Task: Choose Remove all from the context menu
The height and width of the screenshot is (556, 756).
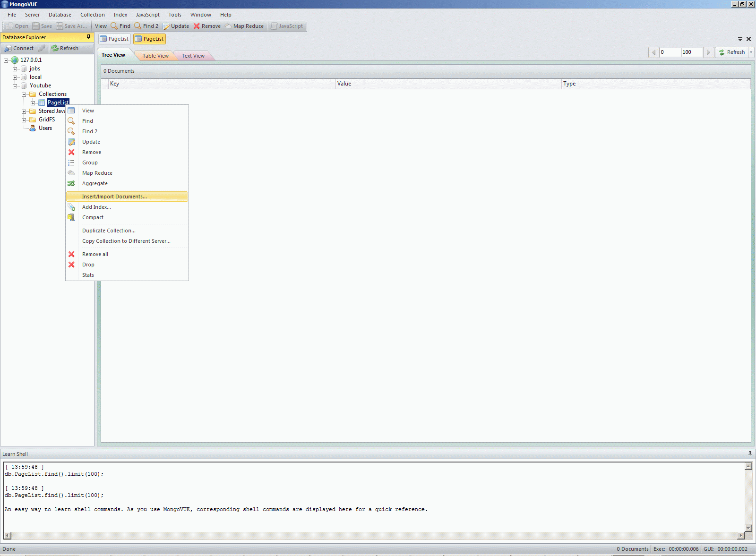Action: point(127,254)
